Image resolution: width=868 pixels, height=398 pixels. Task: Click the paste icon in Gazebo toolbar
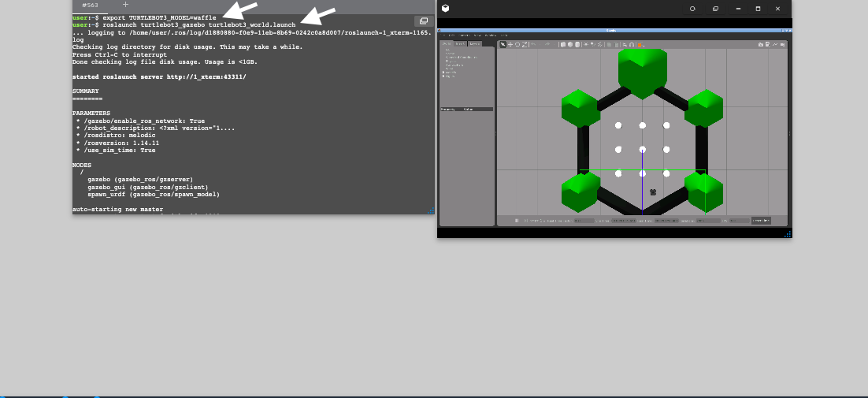[x=617, y=45]
